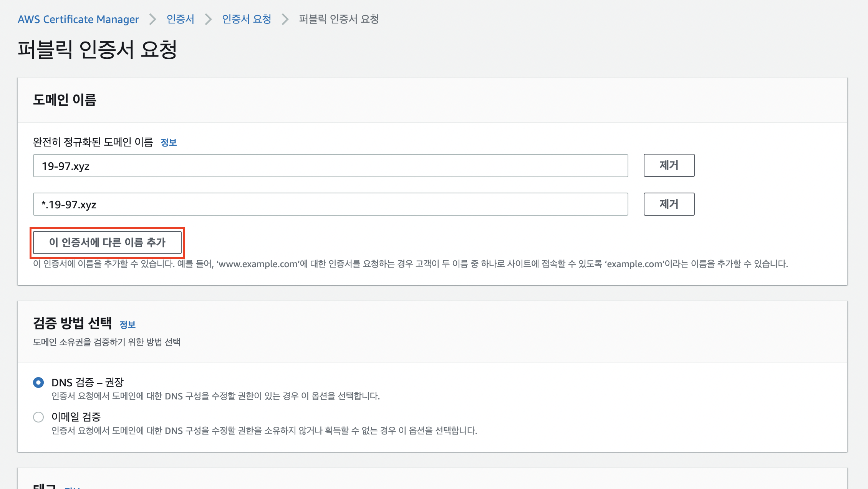Click the 이메일 검증 description text
This screenshot has width=868, height=489.
[x=264, y=431]
